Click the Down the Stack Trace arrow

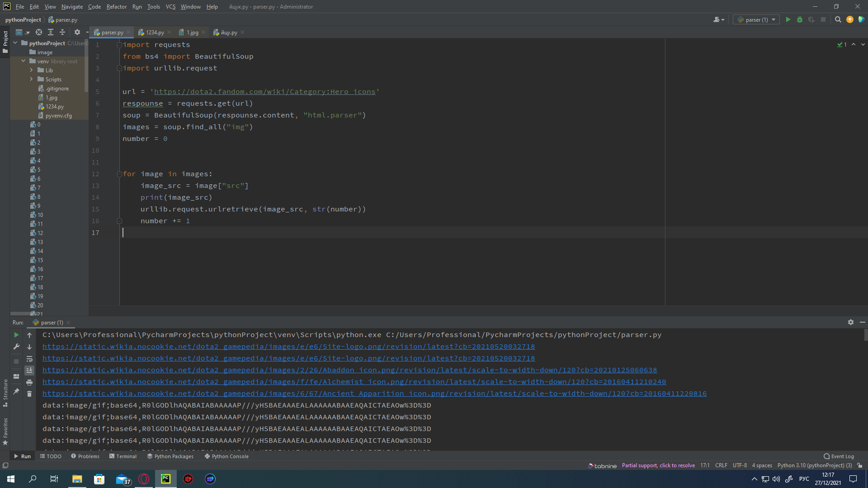[x=29, y=347]
